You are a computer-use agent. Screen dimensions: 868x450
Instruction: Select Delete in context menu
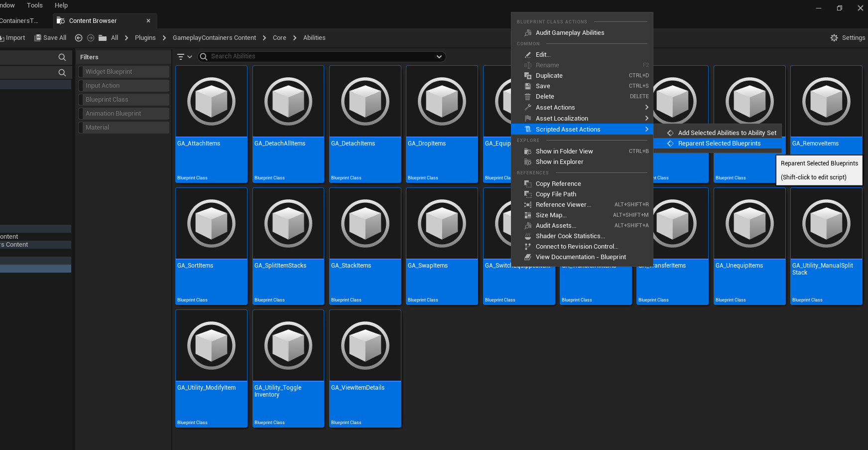click(582, 97)
